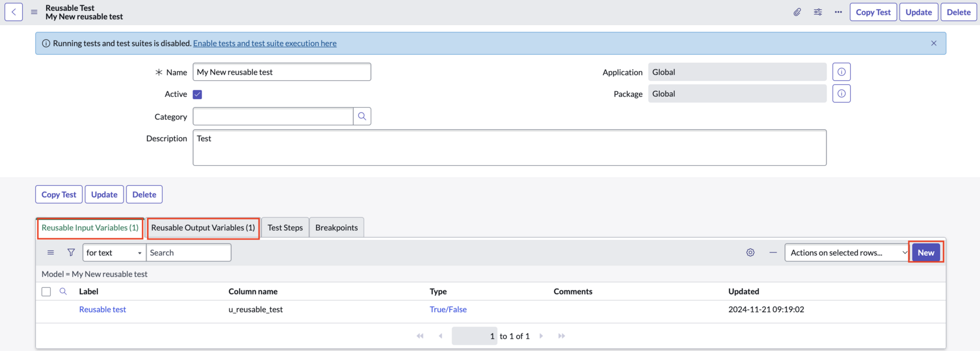Open the form context menu hamburger icon
The image size is (980, 351).
pos(34,12)
